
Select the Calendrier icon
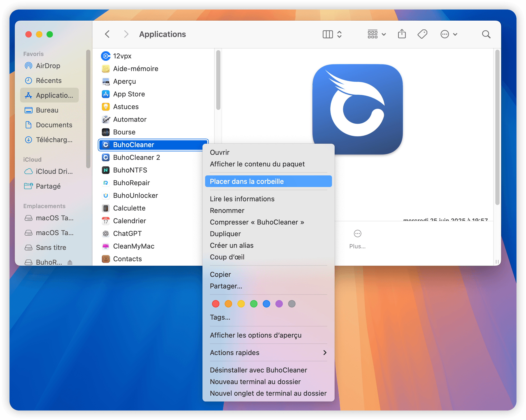point(106,221)
